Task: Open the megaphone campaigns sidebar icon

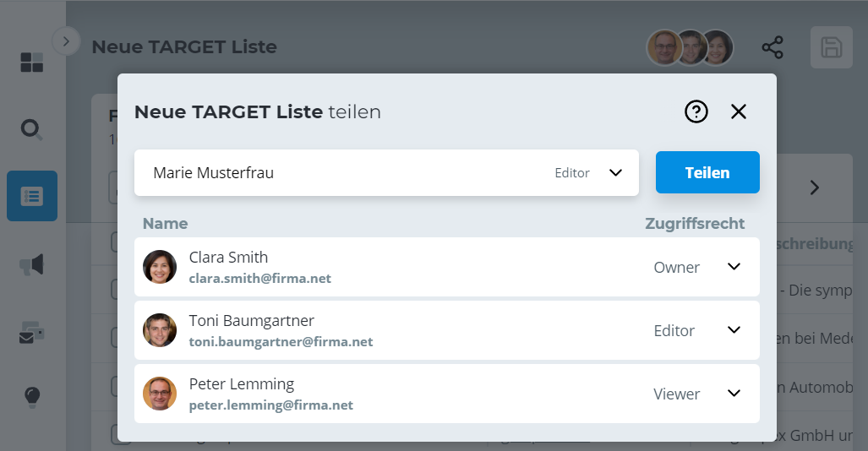Action: coord(32,265)
